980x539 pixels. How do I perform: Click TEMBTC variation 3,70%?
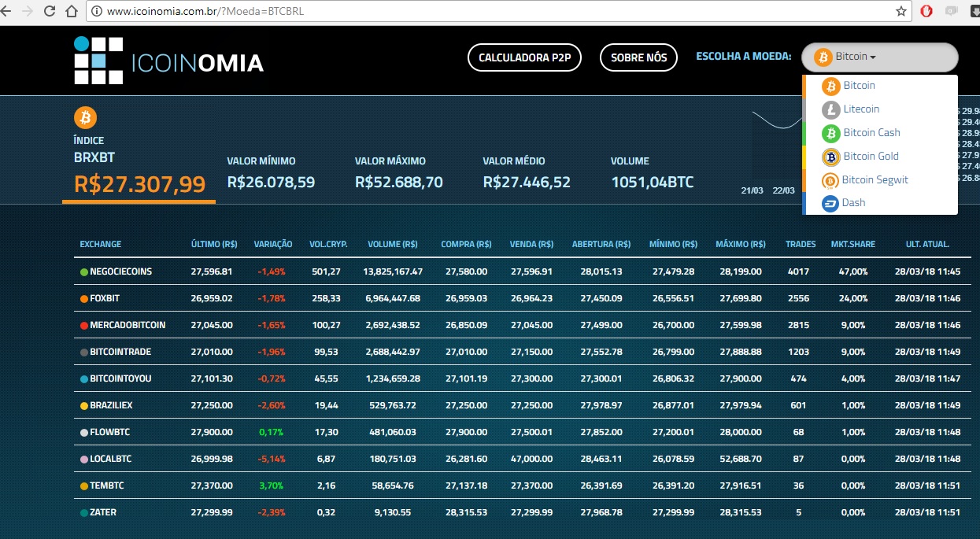click(270, 486)
